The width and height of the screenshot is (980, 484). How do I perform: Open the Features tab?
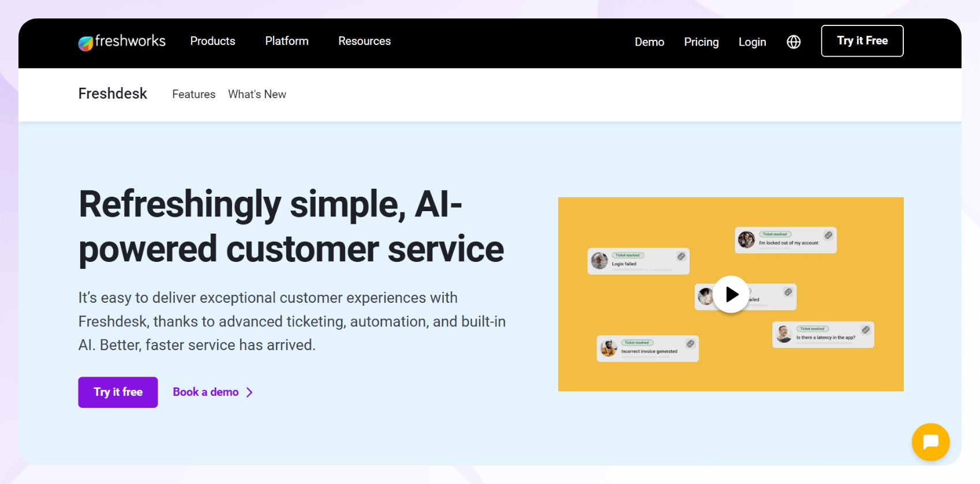(193, 94)
